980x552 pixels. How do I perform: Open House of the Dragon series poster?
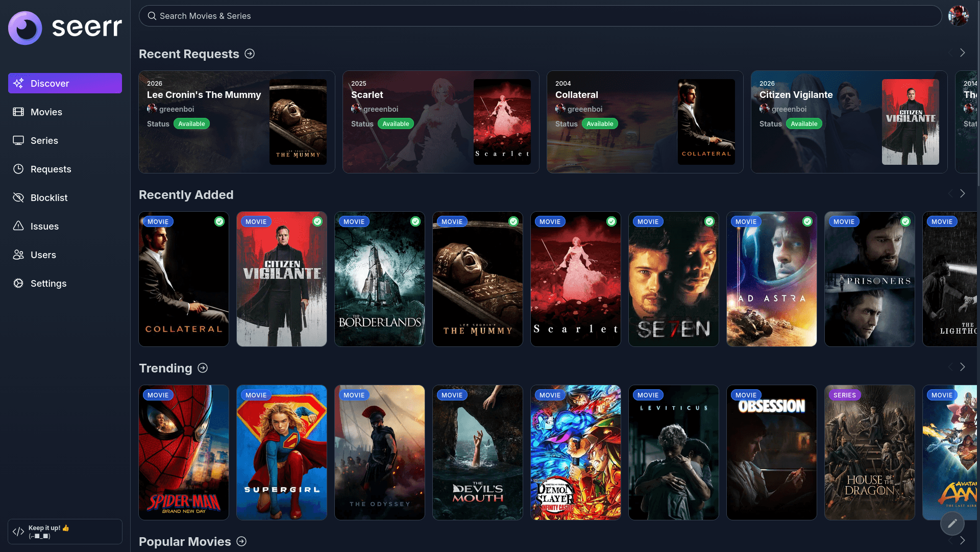(870, 453)
